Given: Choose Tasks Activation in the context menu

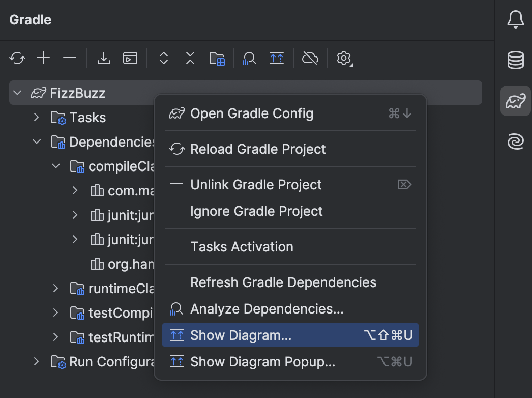Looking at the screenshot, I should click(x=242, y=246).
